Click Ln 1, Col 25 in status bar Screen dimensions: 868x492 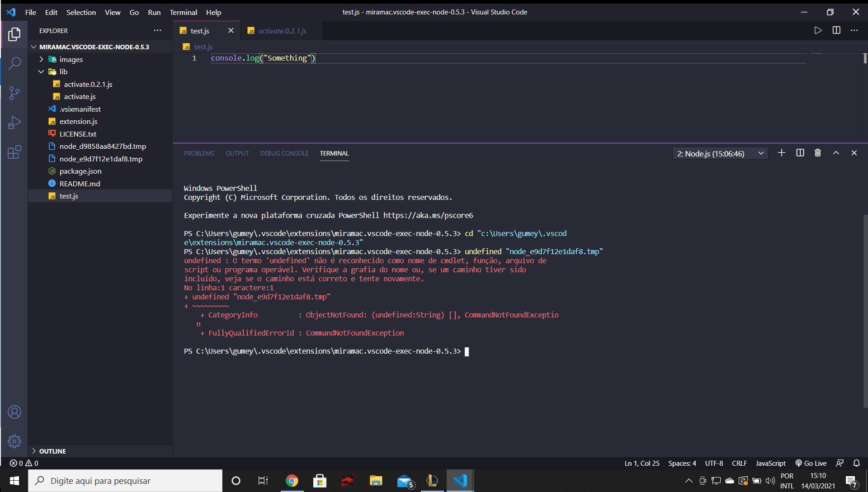coord(642,463)
